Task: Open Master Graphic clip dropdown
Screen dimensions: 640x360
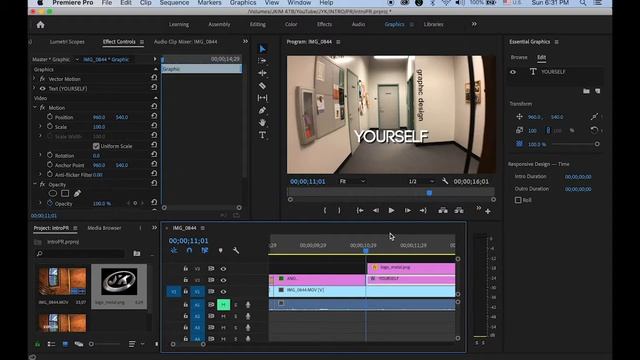Action: [77, 60]
